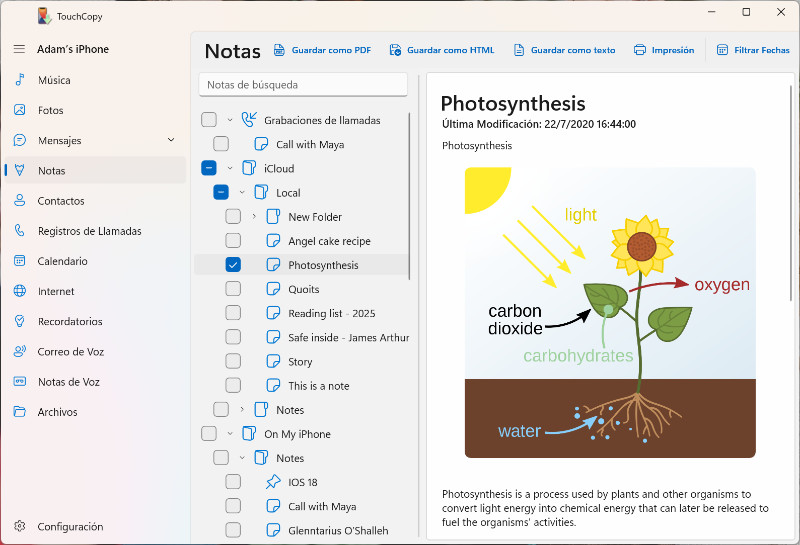Check the Story note checkbox

(233, 361)
